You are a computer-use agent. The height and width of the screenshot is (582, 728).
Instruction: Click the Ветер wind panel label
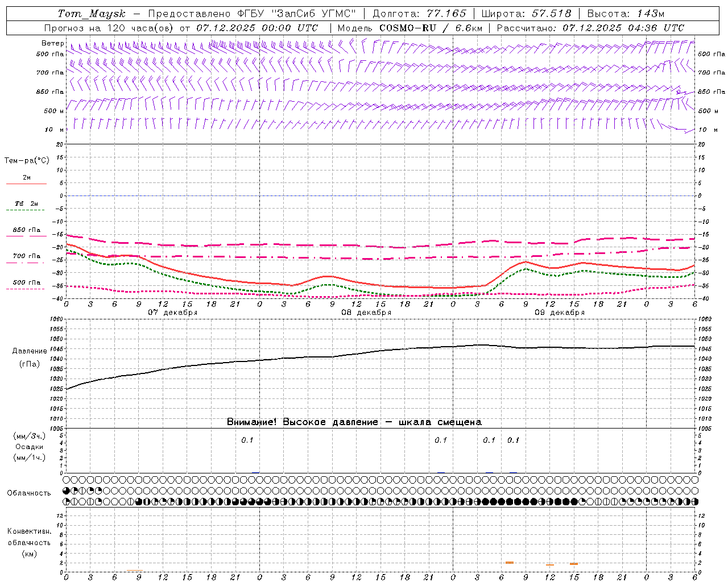click(52, 43)
